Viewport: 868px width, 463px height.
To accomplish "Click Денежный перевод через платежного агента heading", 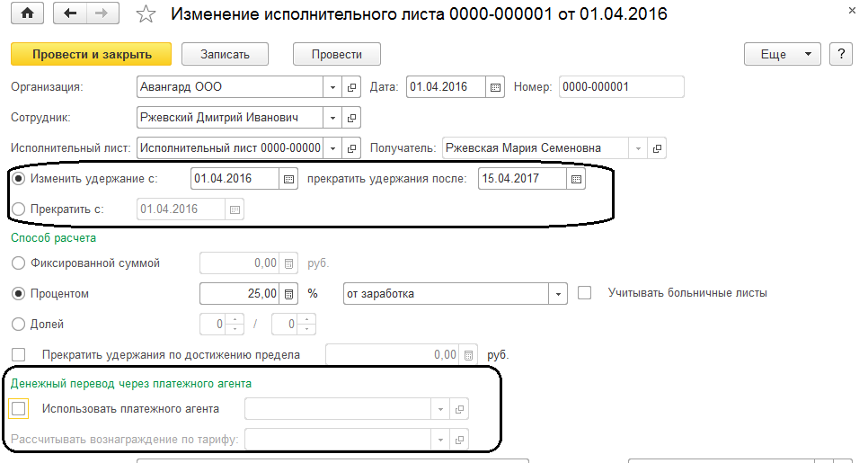I will click(x=131, y=384).
